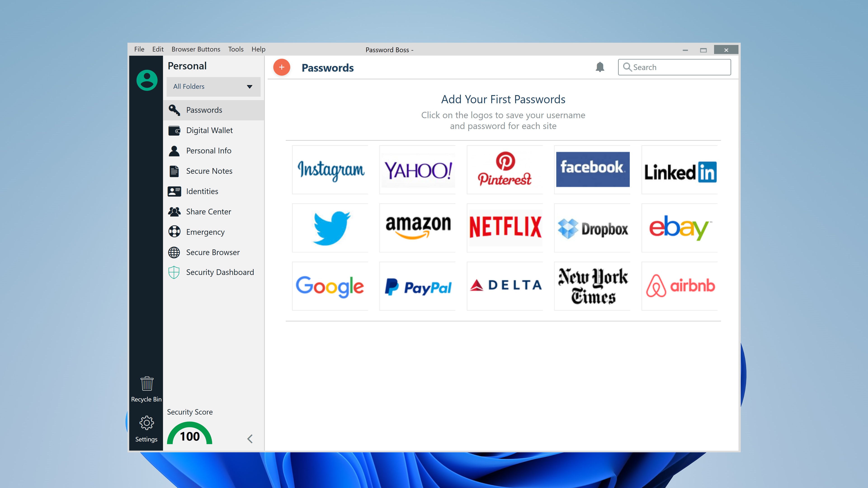Screen dimensions: 868x488
Task: Click the Secure Browser globe icon
Action: (x=174, y=252)
